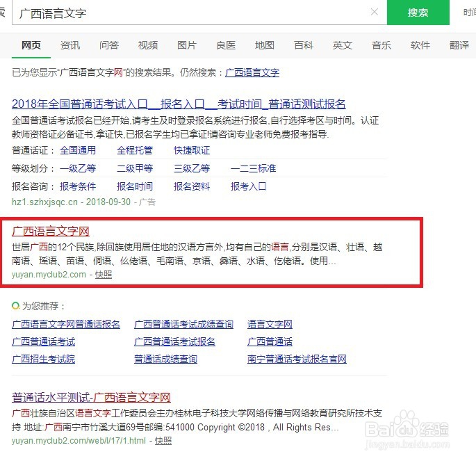Open recommendation 广西普通话考试
Image resolution: width=476 pixels, height=461 pixels.
click(43, 342)
